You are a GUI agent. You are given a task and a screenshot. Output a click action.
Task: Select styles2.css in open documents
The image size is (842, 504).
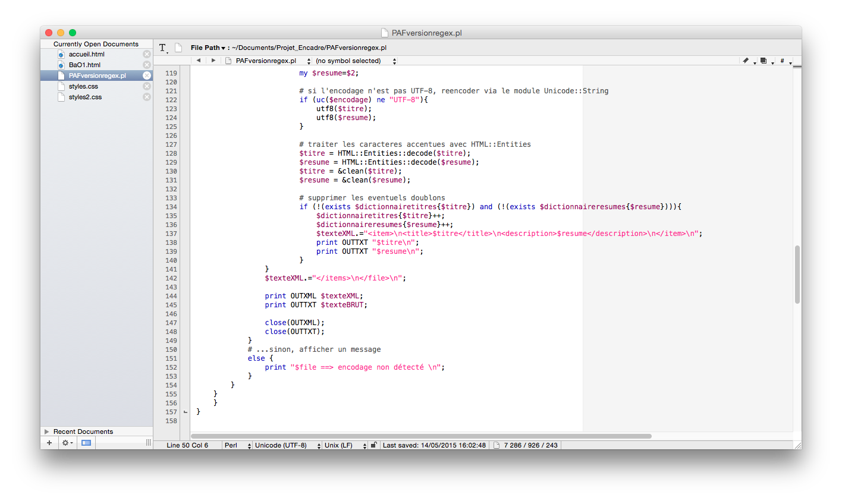(x=85, y=97)
